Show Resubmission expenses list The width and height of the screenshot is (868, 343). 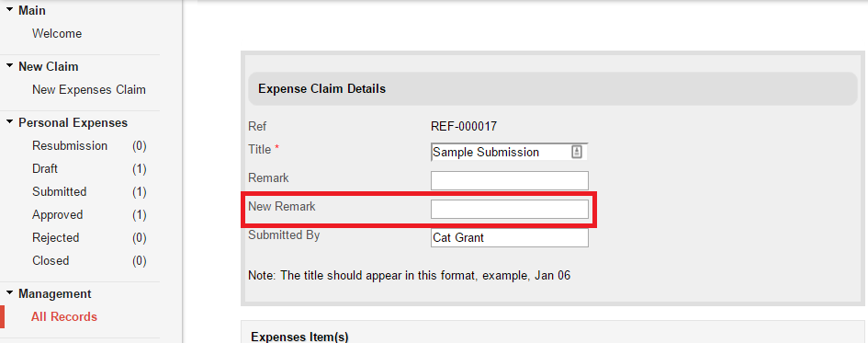pyautogui.click(x=70, y=145)
